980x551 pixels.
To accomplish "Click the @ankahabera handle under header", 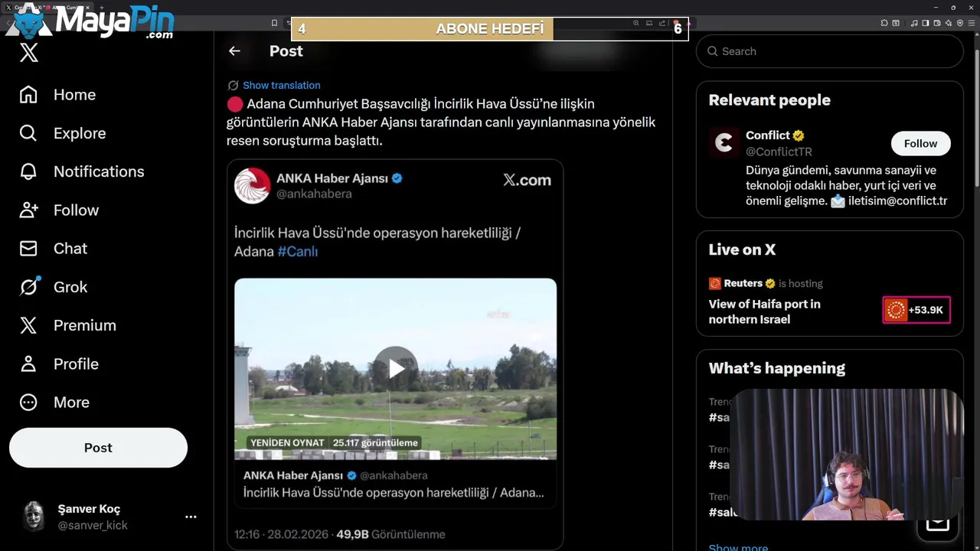I will click(314, 194).
